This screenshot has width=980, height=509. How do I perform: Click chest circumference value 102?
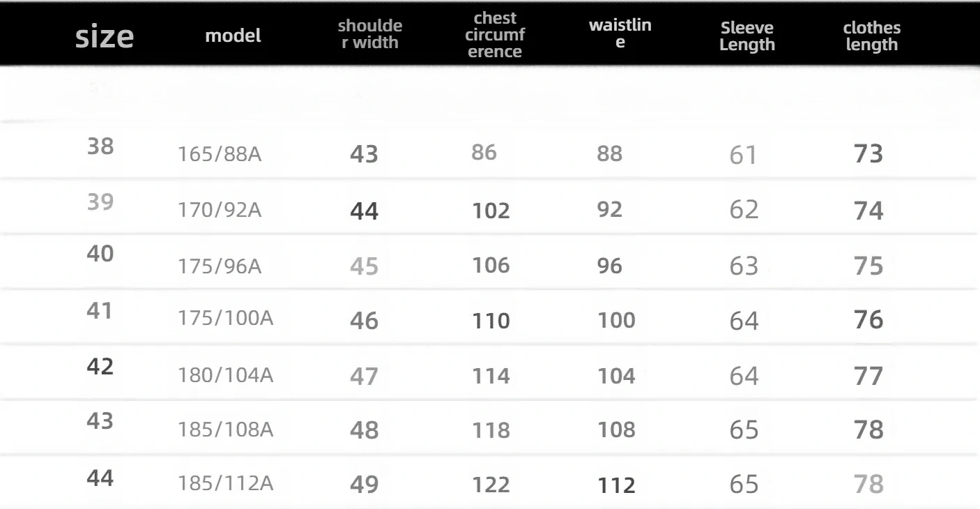(x=491, y=211)
